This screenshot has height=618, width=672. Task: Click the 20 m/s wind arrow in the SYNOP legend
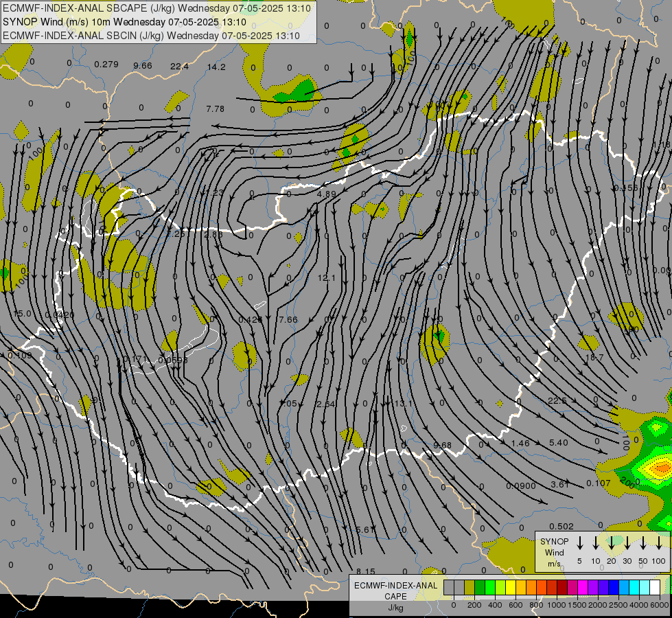tap(612, 542)
